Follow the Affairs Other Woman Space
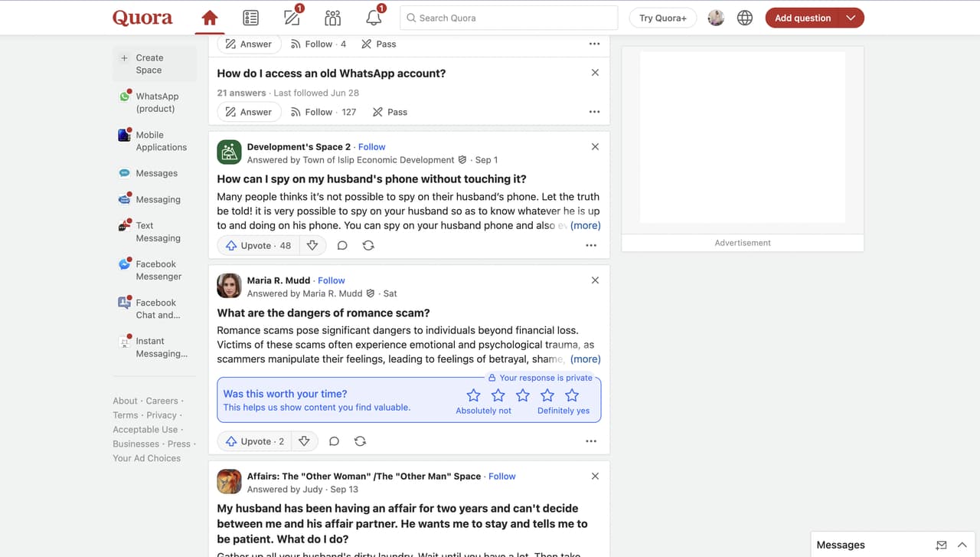The image size is (980, 557). (x=502, y=477)
